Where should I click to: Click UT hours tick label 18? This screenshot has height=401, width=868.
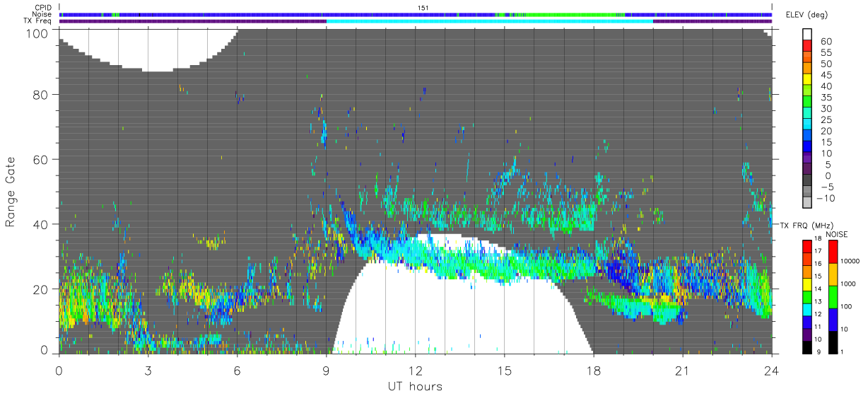593,370
